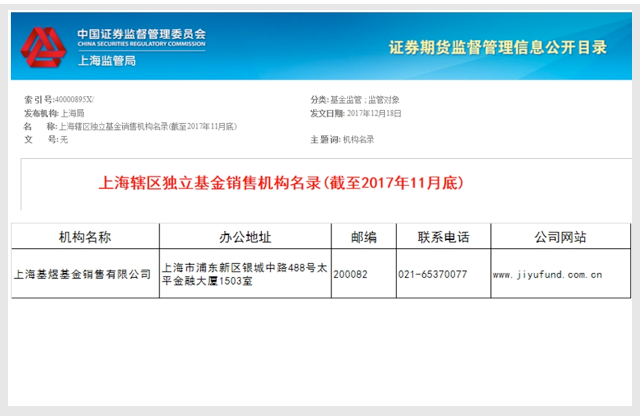Click the 证券期货监督管理信息公开目录 banner heading

[498, 47]
